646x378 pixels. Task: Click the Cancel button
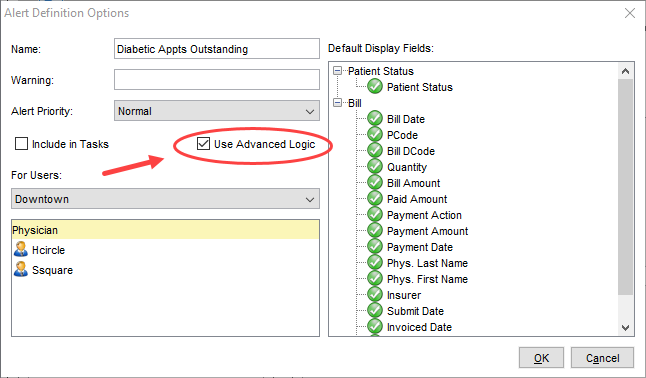tap(602, 358)
